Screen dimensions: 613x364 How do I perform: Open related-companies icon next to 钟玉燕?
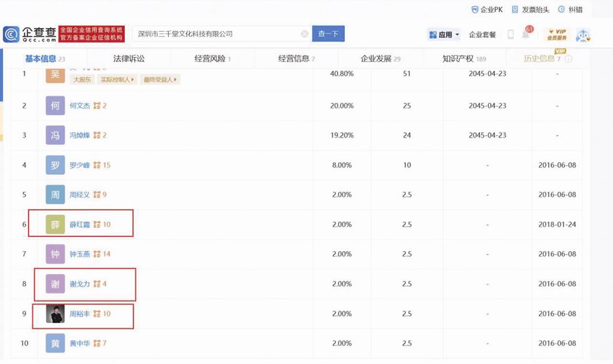[x=97, y=254]
